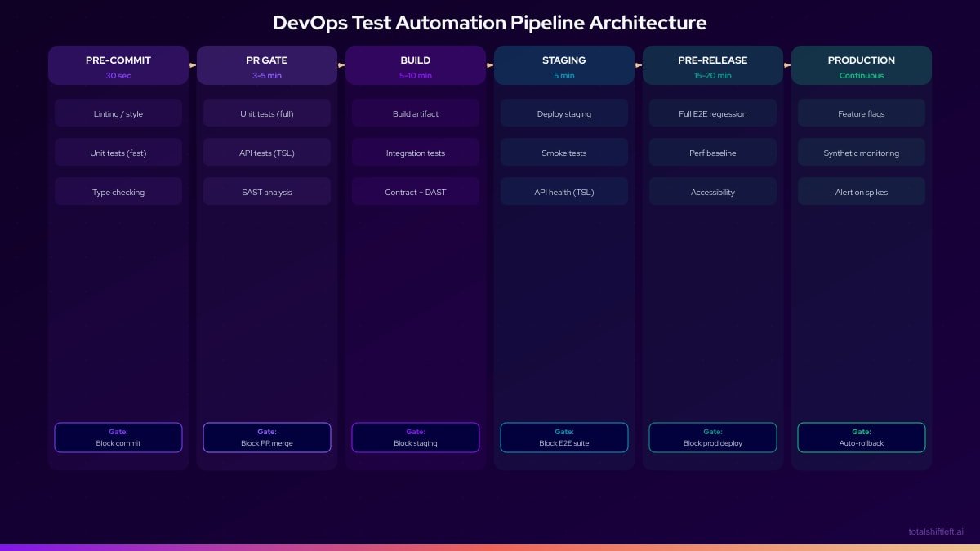
Task: Select the Linting / style task
Action: pos(118,113)
